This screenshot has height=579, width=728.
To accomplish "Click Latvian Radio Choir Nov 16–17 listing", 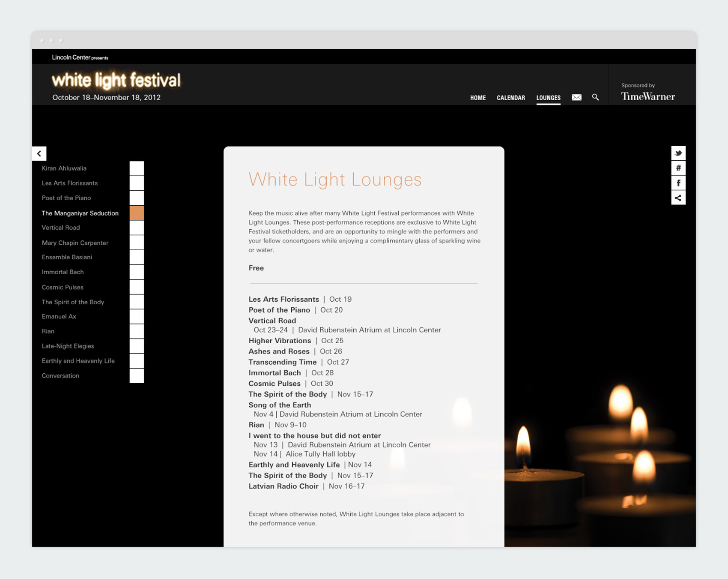I will coord(307,486).
